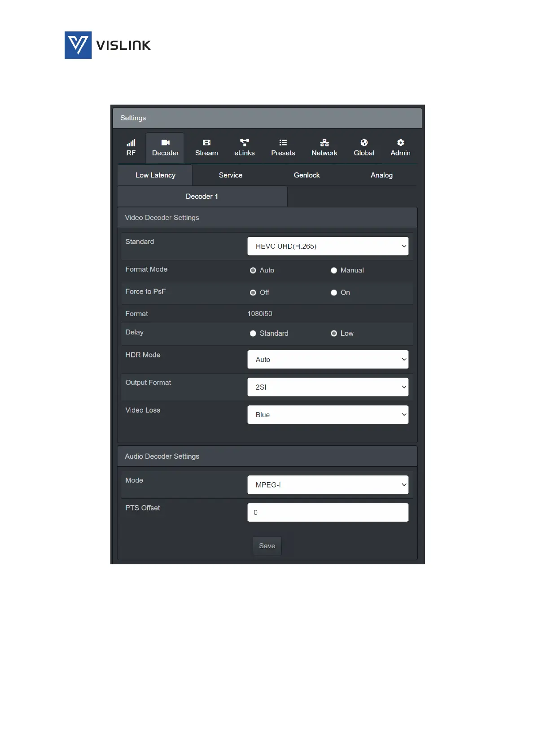Click the Delay label
Image resolution: width=534 pixels, height=756 pixels.
click(x=135, y=332)
